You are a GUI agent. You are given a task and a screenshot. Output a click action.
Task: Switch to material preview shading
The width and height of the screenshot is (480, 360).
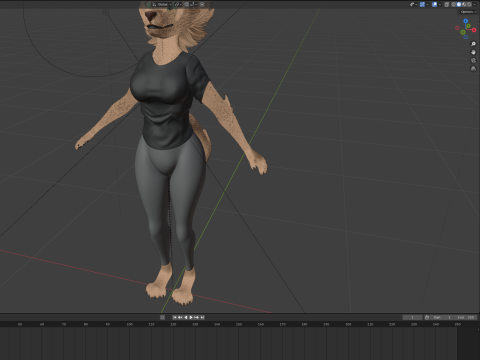point(464,4)
